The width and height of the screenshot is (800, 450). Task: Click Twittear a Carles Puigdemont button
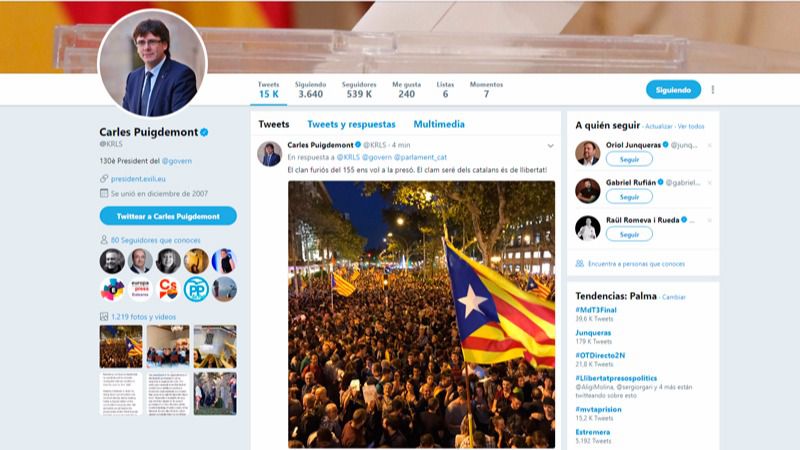(x=168, y=216)
